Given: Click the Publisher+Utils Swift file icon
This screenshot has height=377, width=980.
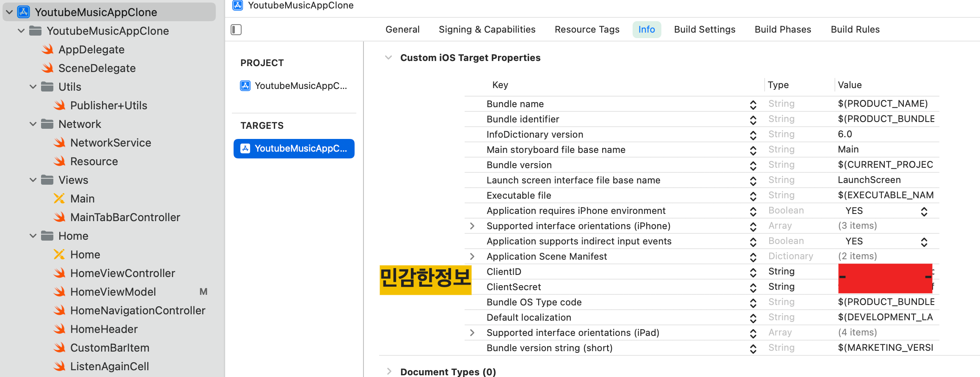Looking at the screenshot, I should click(x=60, y=105).
